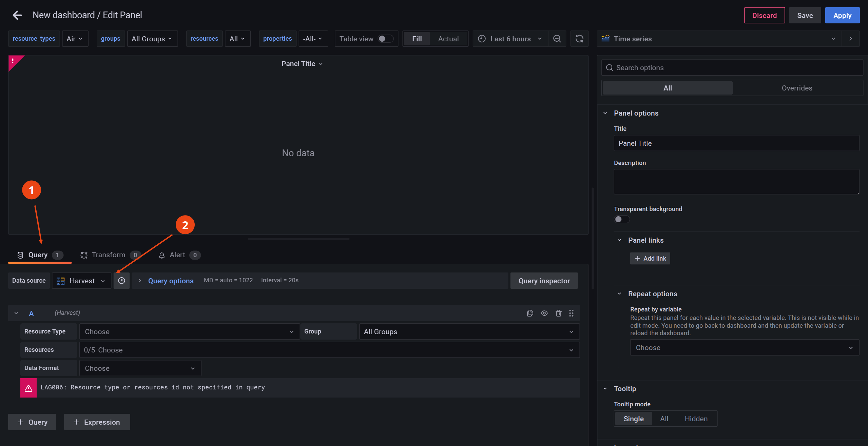This screenshot has width=868, height=446.
Task: Apply the panel changes
Action: pyautogui.click(x=842, y=15)
